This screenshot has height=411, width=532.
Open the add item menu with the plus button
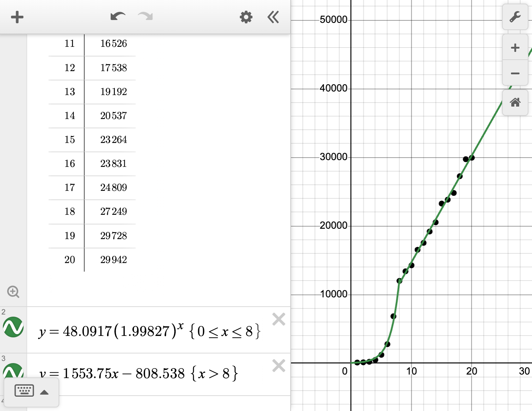tap(17, 17)
